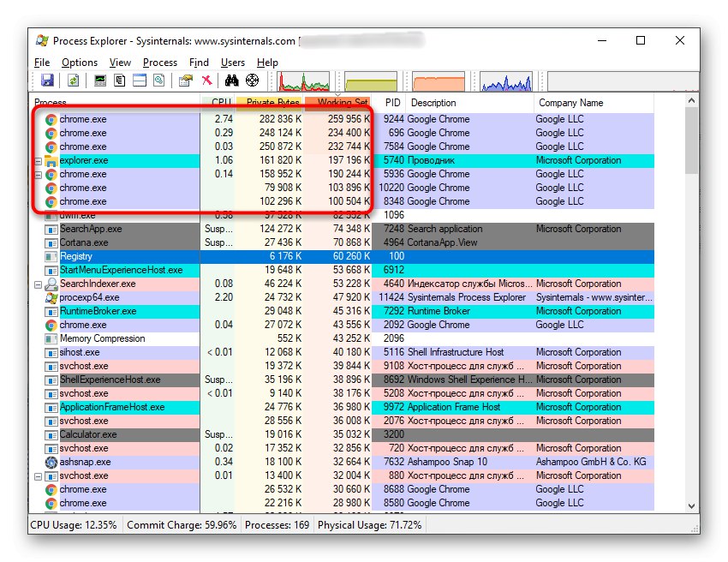
Task: Click the explorer.exe folder icon
Action: point(51,161)
